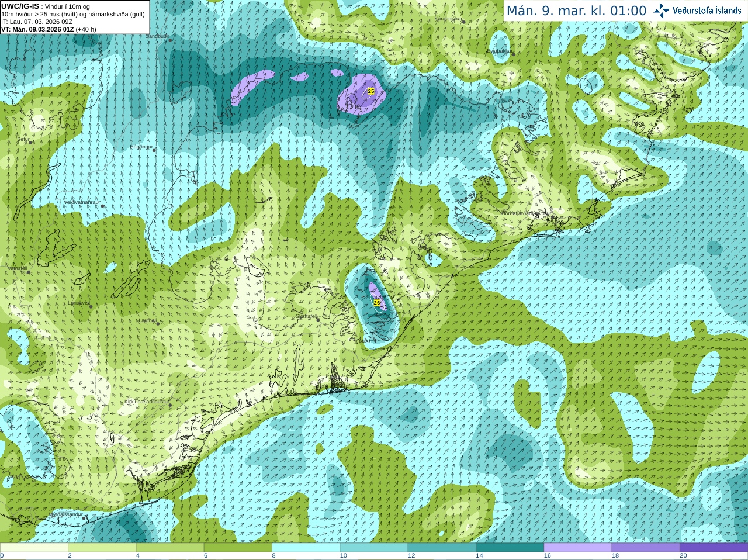
Task: Click the Veiðivatnahraun station marker
Action: [103, 205]
